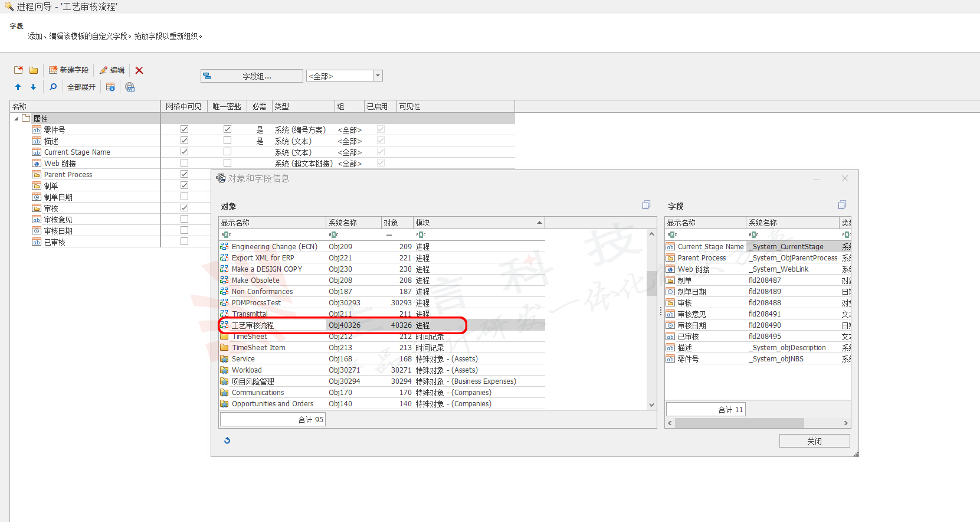Collapse the 属性 tree node
This screenshot has width=980, height=522.
pyautogui.click(x=17, y=119)
